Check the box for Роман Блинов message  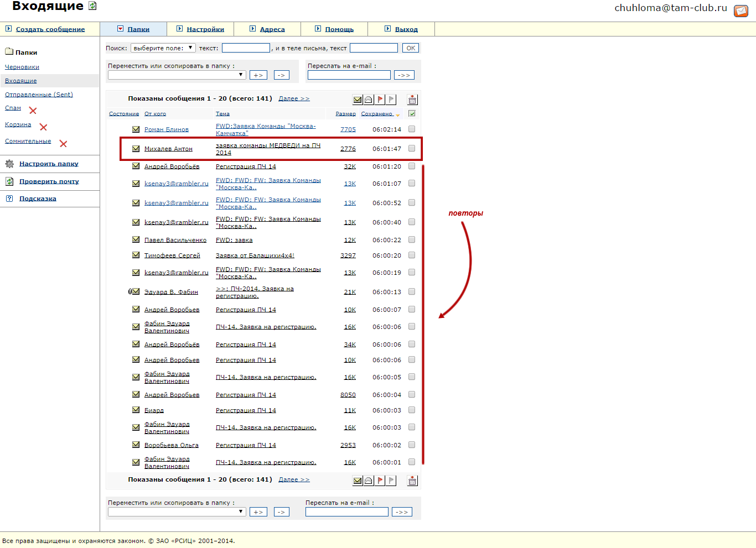[x=412, y=129]
